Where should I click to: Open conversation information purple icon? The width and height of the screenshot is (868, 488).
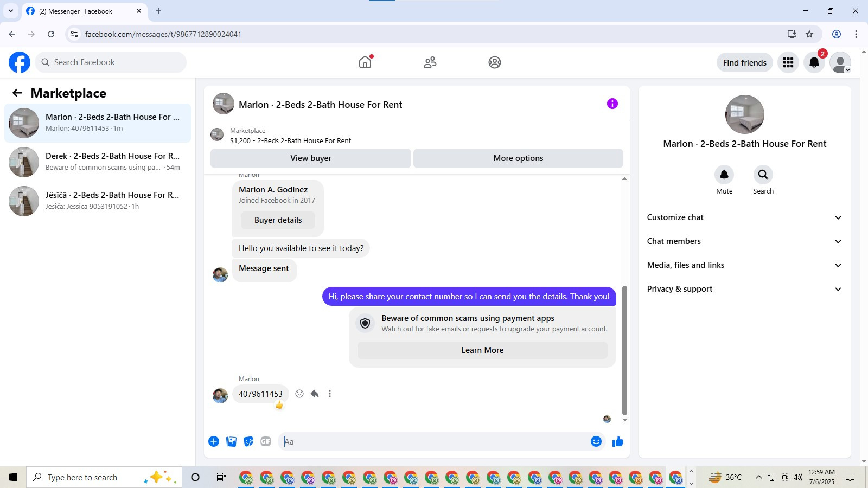612,104
